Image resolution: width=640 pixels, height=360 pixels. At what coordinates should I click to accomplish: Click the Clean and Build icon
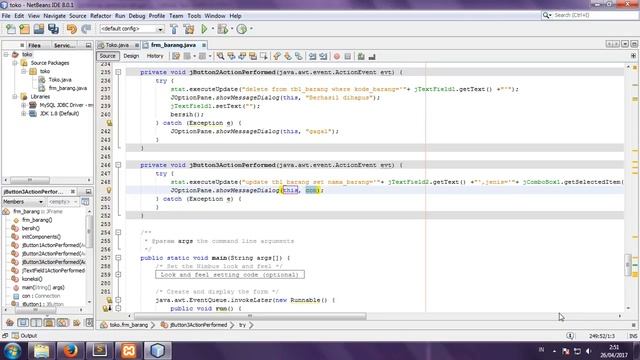pyautogui.click(x=189, y=29)
